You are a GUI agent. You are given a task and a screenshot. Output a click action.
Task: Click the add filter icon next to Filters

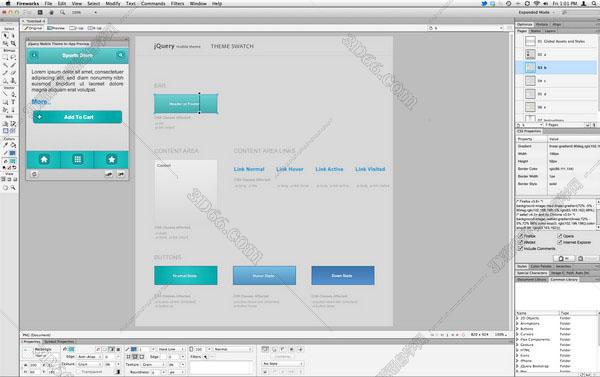[x=205, y=357]
